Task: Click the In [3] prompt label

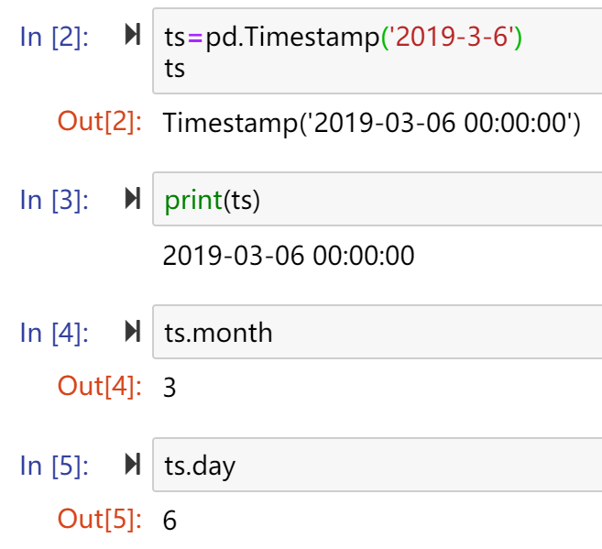Action: coord(54,200)
